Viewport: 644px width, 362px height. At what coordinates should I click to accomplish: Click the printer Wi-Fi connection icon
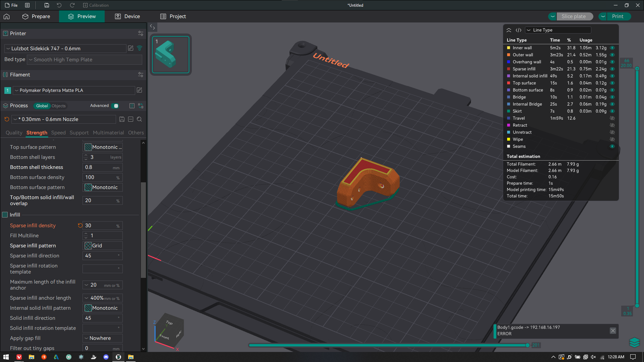pyautogui.click(x=140, y=48)
